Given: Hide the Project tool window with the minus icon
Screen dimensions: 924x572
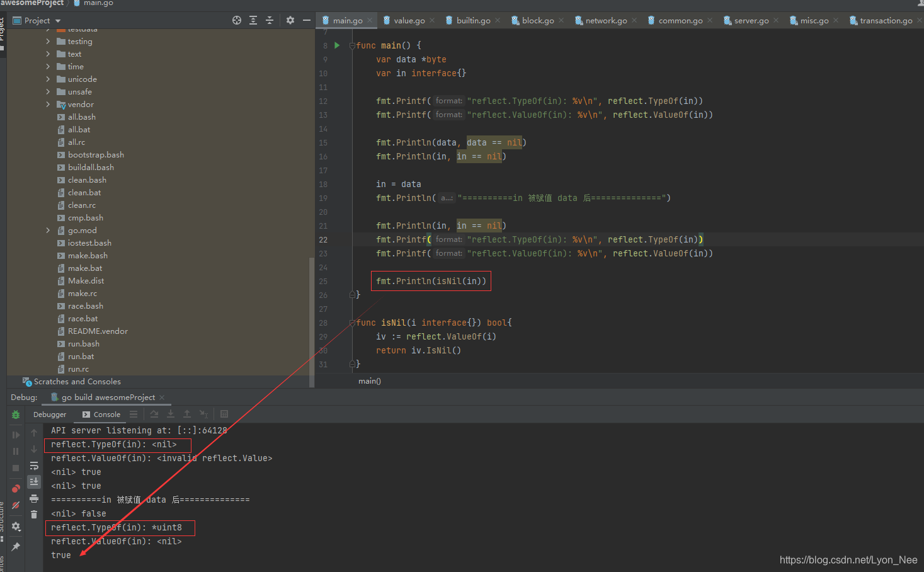Looking at the screenshot, I should point(307,20).
